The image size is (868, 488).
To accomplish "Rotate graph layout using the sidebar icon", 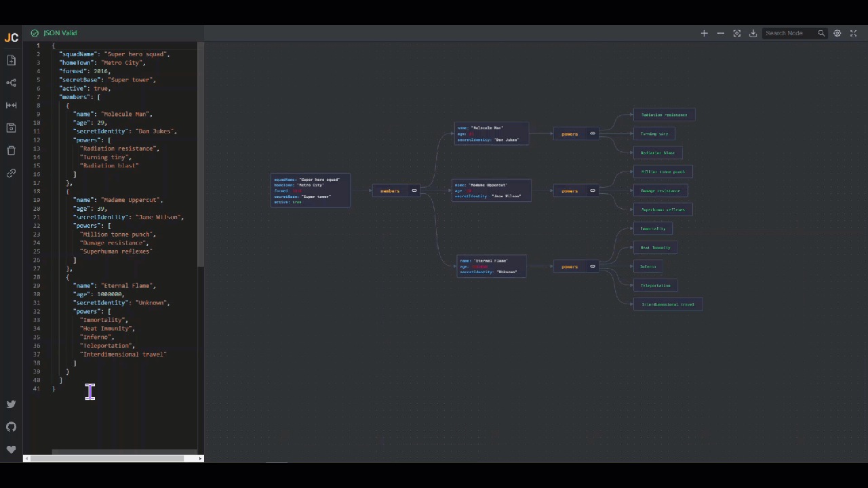I will click(x=11, y=83).
